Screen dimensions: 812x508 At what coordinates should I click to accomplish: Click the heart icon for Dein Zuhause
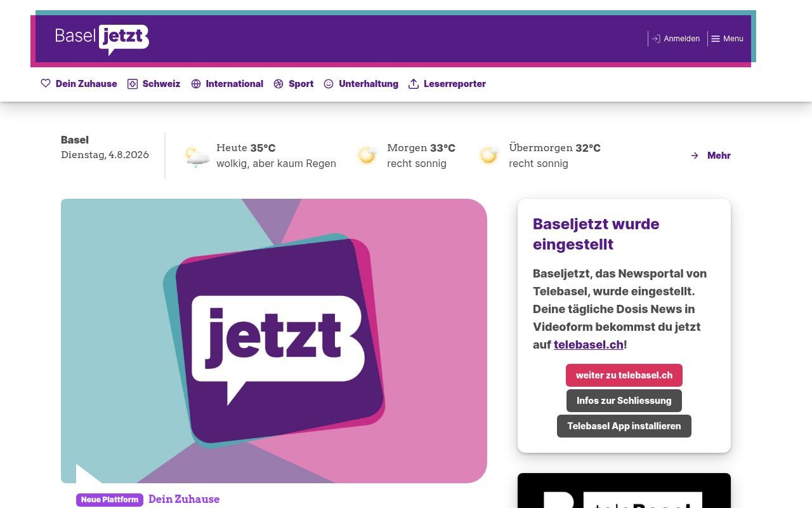[46, 83]
